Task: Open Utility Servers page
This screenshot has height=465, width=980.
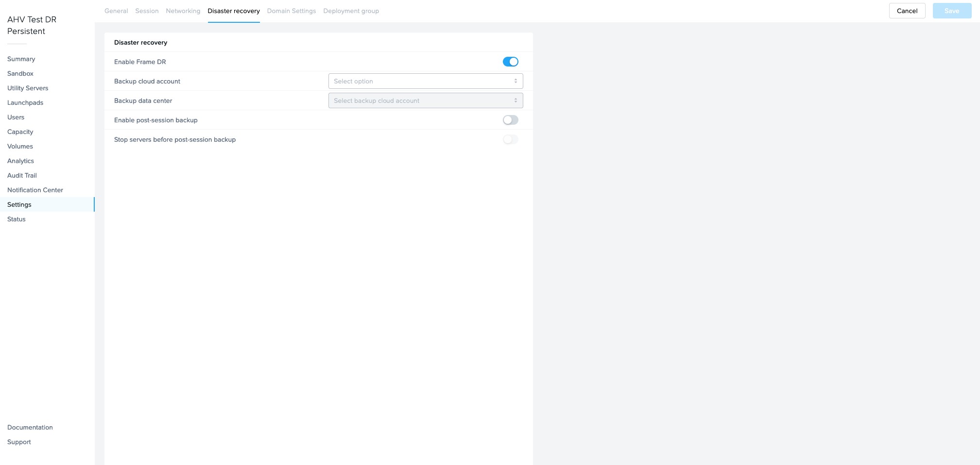Action: tap(28, 88)
